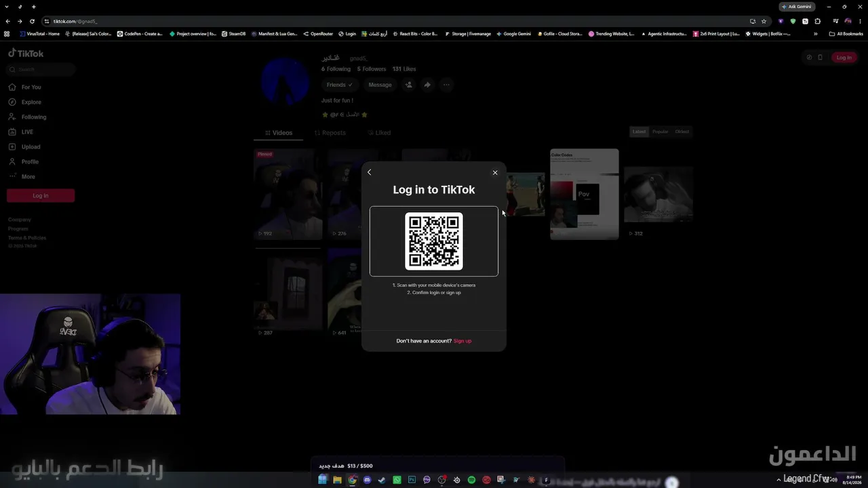Click the add-friend icon on profile
The width and height of the screenshot is (868, 488).
tap(408, 85)
